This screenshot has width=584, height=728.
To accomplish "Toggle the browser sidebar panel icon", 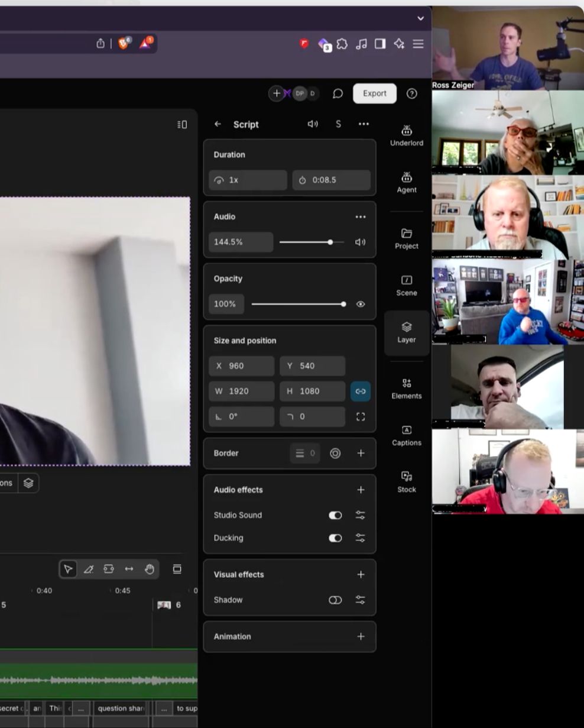I will (x=380, y=44).
